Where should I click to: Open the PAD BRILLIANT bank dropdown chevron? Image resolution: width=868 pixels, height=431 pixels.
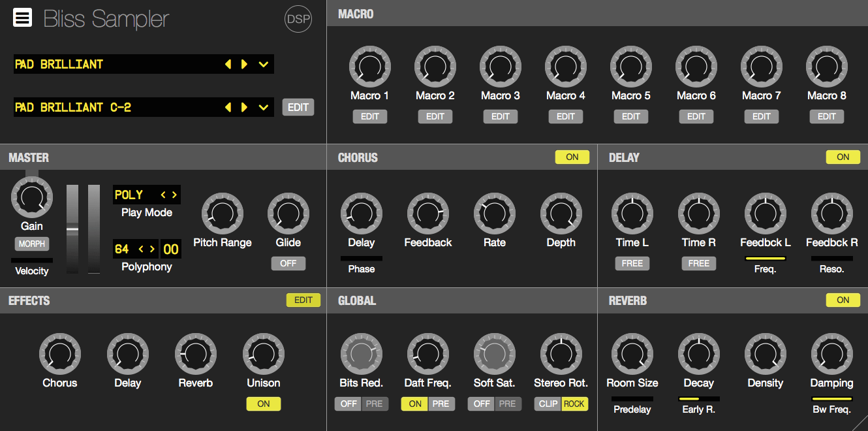[x=264, y=64]
